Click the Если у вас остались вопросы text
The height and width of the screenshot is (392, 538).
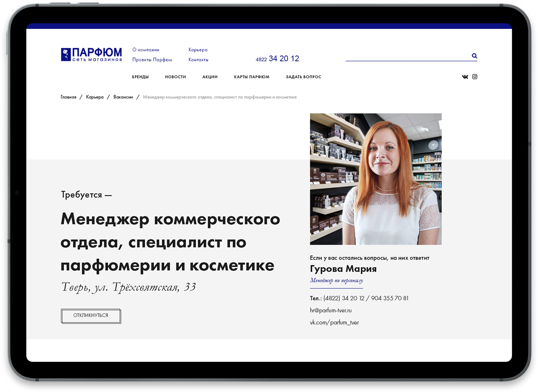[370, 258]
